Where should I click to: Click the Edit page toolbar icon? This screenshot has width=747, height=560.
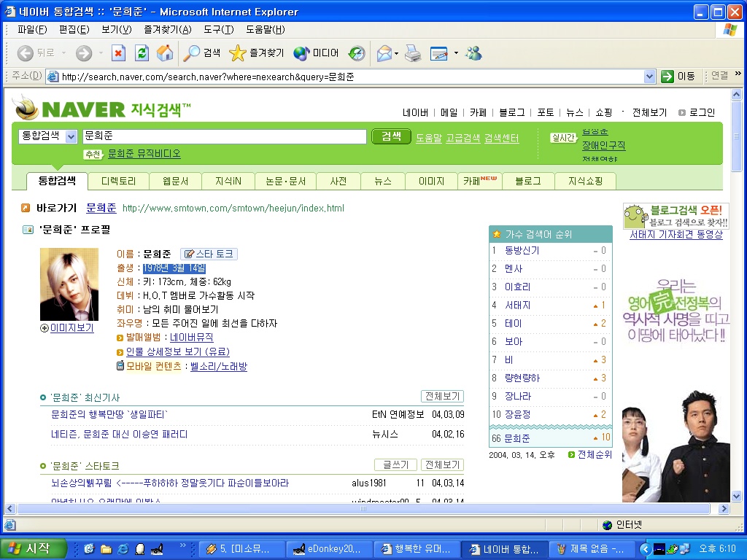point(438,52)
